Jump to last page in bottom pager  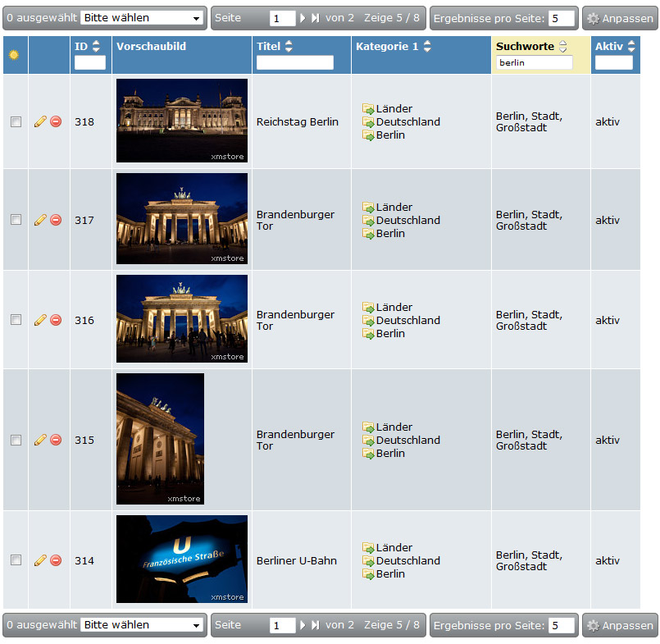(316, 625)
